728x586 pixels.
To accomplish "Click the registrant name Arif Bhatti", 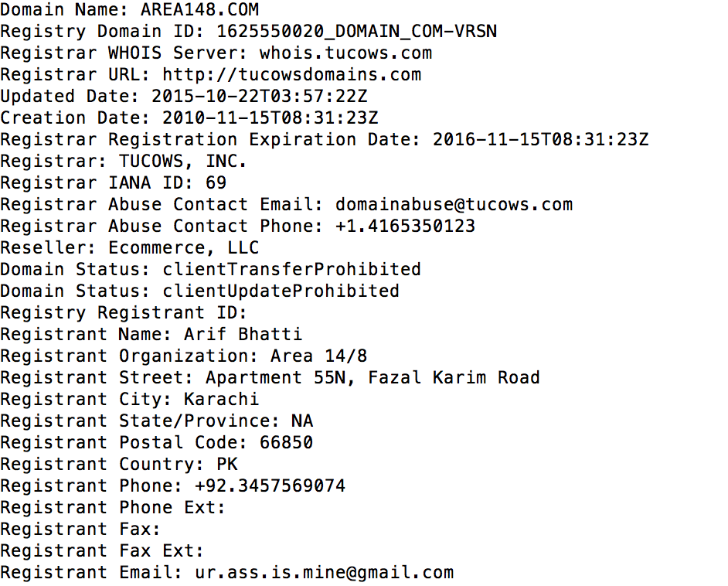I will [243, 334].
